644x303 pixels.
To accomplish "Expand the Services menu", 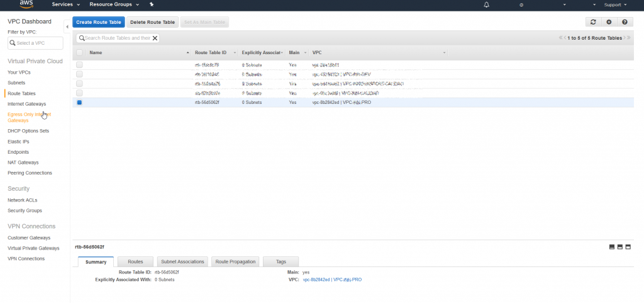I will click(65, 4).
